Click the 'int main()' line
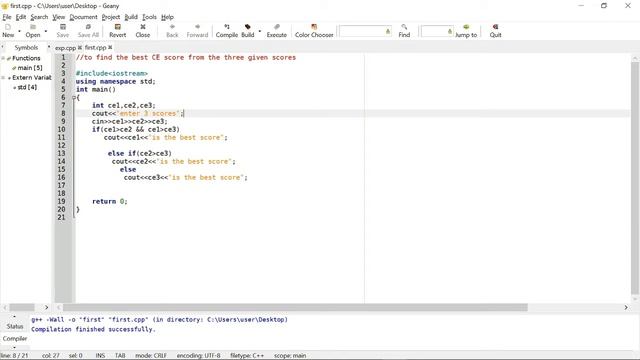640x360 pixels. 96,89
